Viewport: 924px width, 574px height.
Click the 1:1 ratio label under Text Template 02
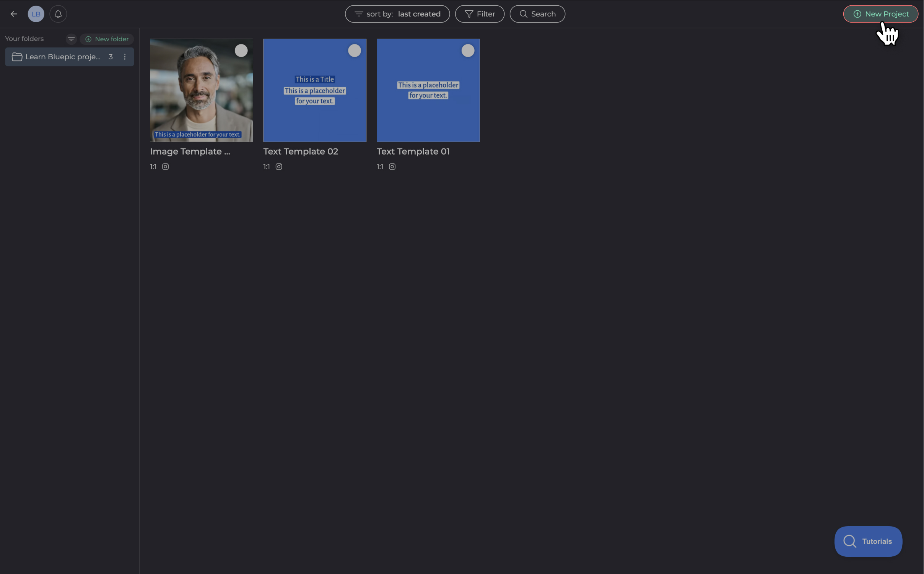(x=267, y=167)
